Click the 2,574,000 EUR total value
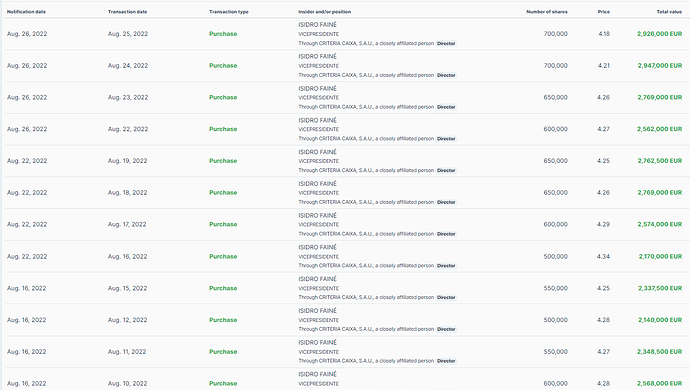 pyautogui.click(x=660, y=224)
